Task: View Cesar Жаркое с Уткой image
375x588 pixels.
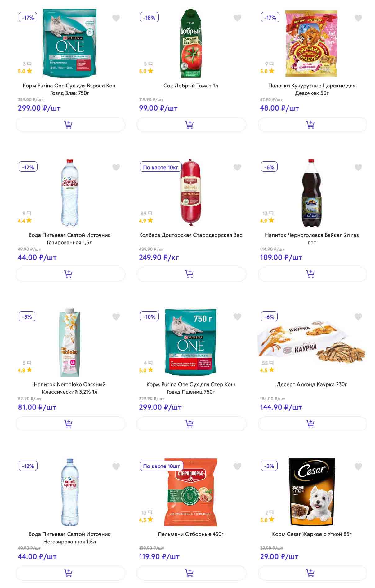Action: [x=311, y=492]
